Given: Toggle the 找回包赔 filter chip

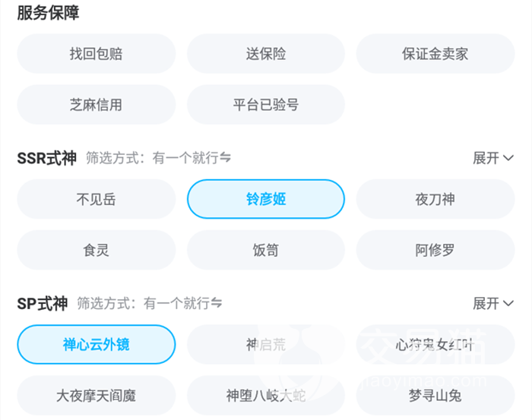Looking at the screenshot, I should click(x=96, y=54).
